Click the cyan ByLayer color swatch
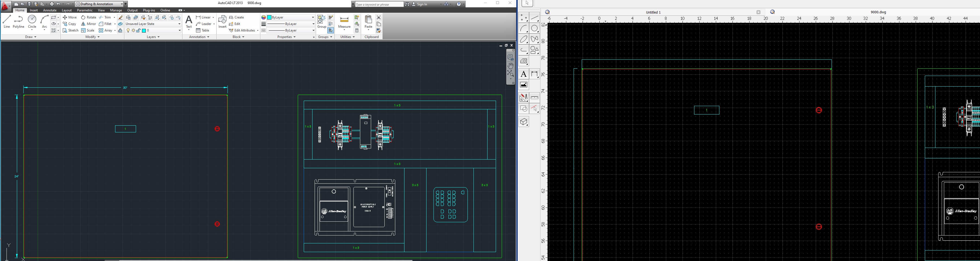Image resolution: width=980 pixels, height=261 pixels. click(269, 18)
